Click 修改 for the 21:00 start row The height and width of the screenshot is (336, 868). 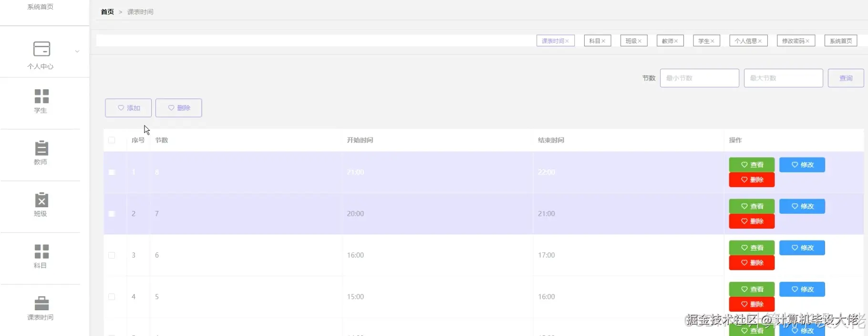point(802,165)
